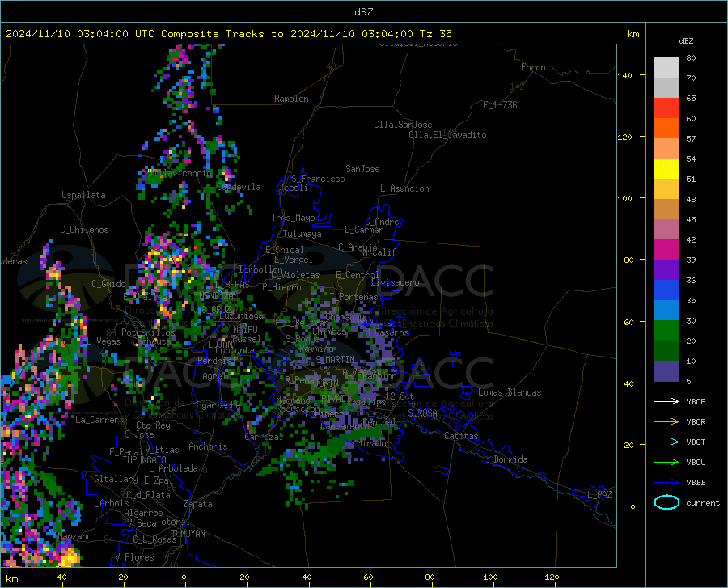The image size is (728, 588).
Task: Click the 'Tz 35' text in the header
Action: tap(435, 34)
